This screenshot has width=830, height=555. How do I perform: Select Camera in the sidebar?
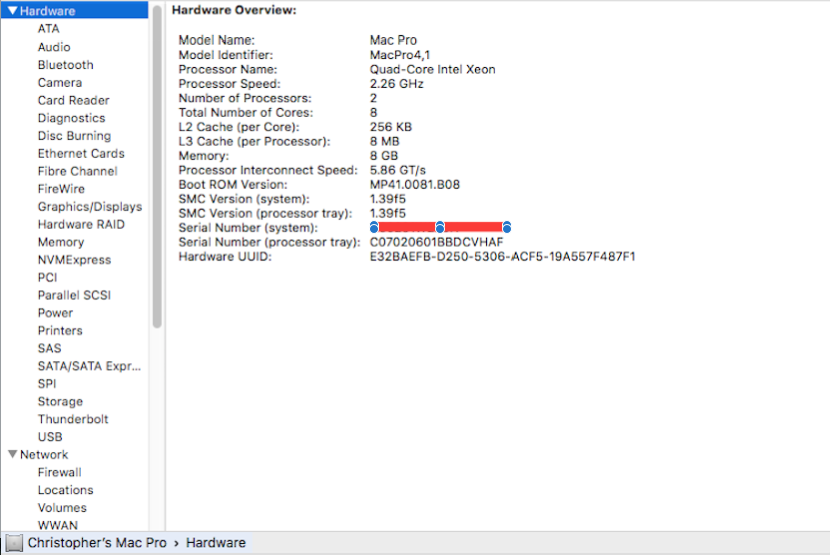point(60,83)
